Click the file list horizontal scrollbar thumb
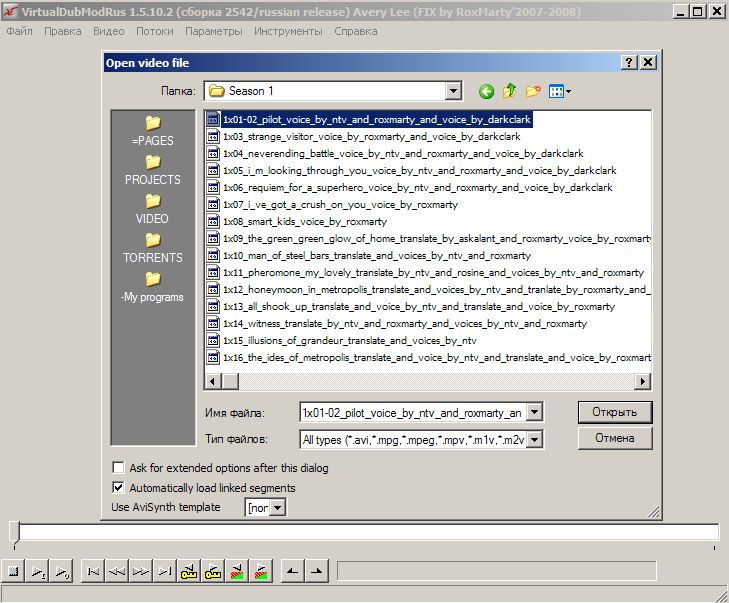This screenshot has height=603, width=729. (x=230, y=381)
